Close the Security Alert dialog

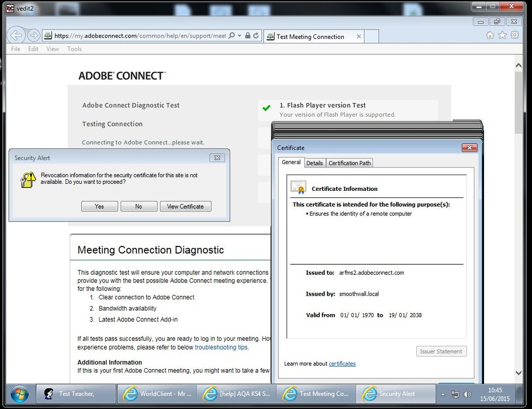[x=217, y=158]
